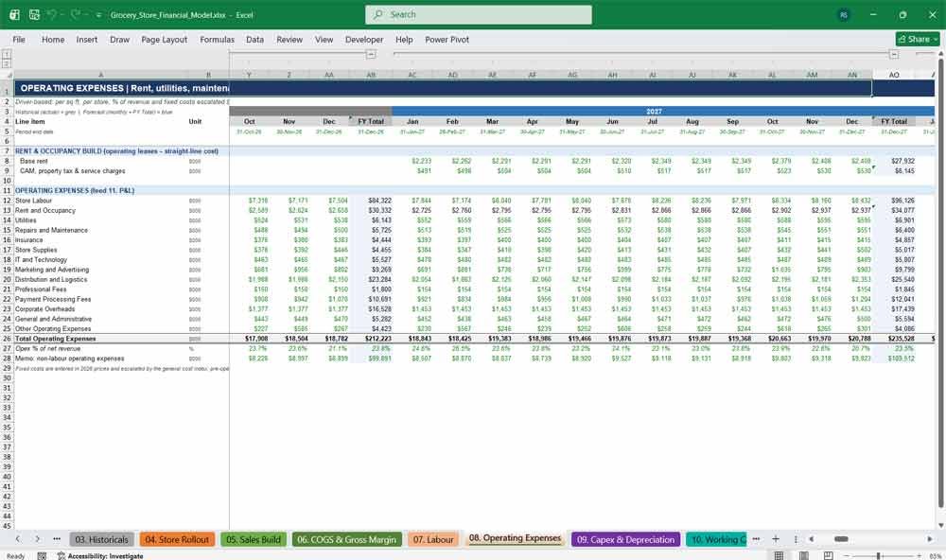Switch to 09. Capex & Depreciation sheet

[625, 539]
